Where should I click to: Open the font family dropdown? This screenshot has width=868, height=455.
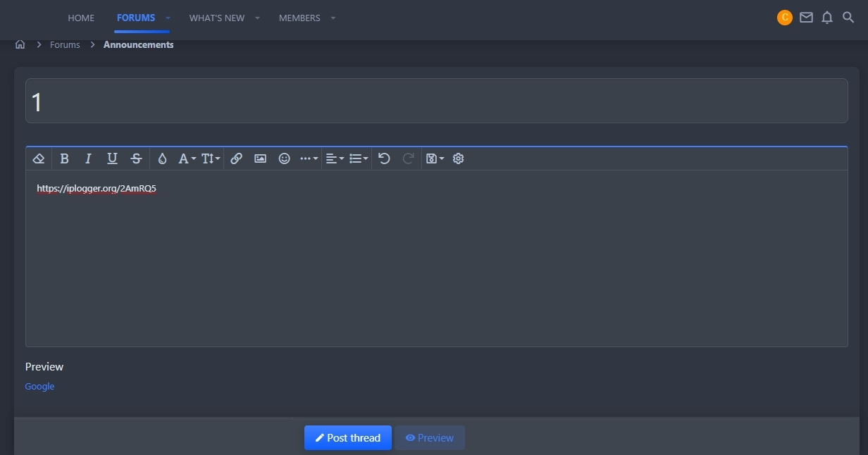pos(187,158)
